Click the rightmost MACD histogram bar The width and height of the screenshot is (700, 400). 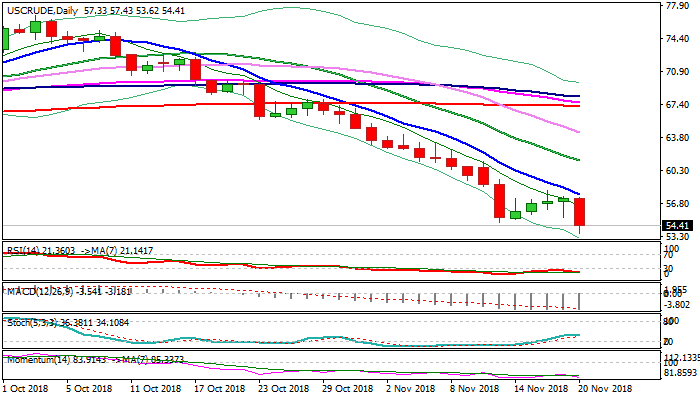(x=580, y=300)
